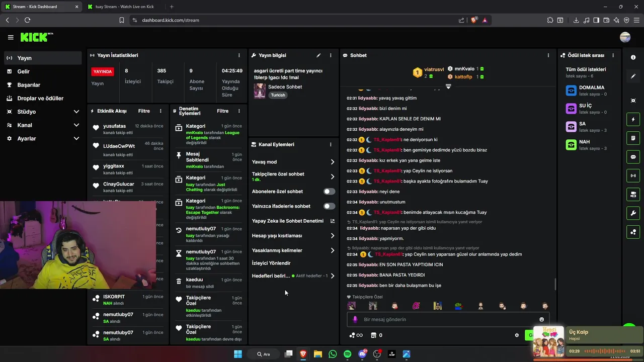
Task: Select Droplar ve ödüller in sidebar
Action: (x=42, y=99)
